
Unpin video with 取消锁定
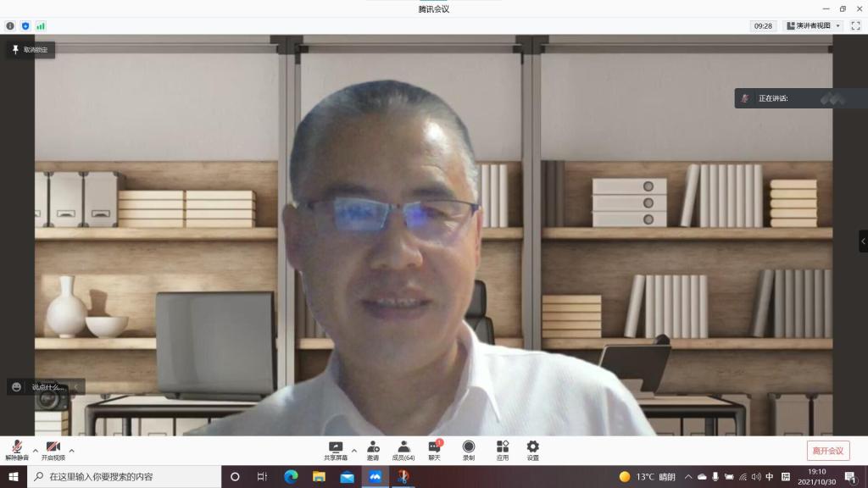point(31,50)
